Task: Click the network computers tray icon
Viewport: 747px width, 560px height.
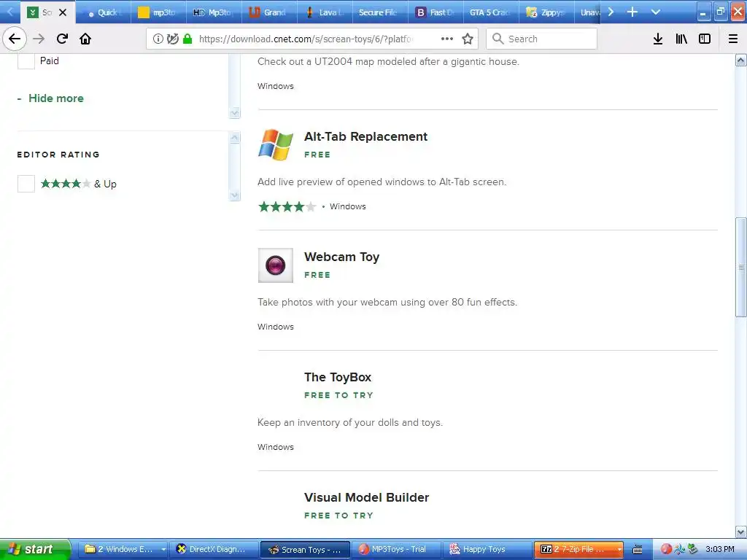Action: 680,549
